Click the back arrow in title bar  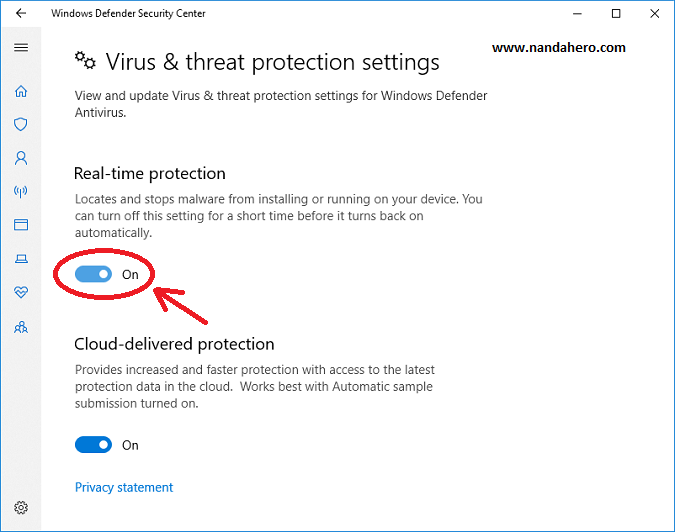tap(21, 14)
